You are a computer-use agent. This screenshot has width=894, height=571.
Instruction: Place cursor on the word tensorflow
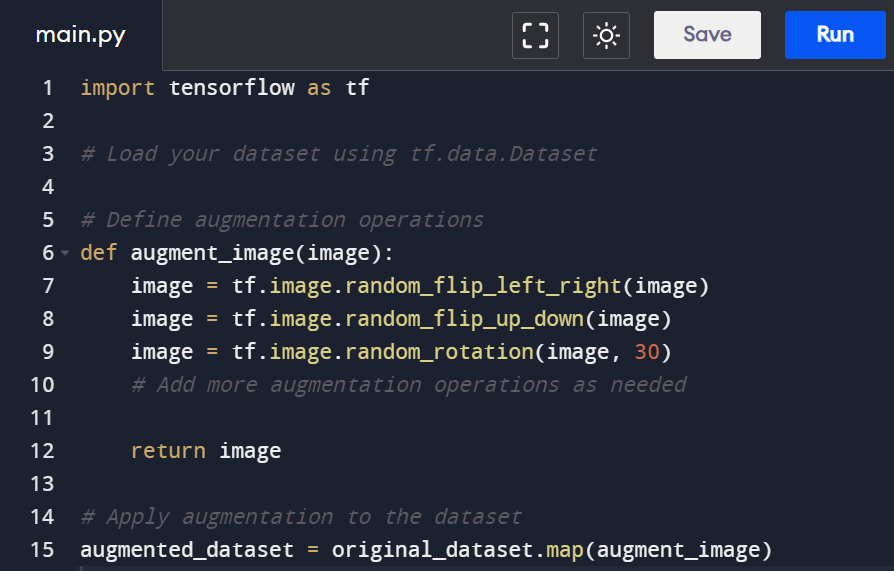[231, 88]
